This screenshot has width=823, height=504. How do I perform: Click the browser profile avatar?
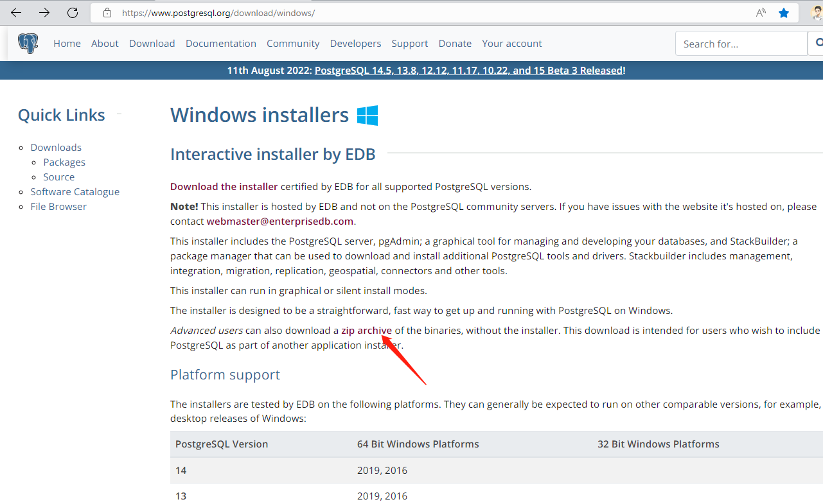(815, 12)
